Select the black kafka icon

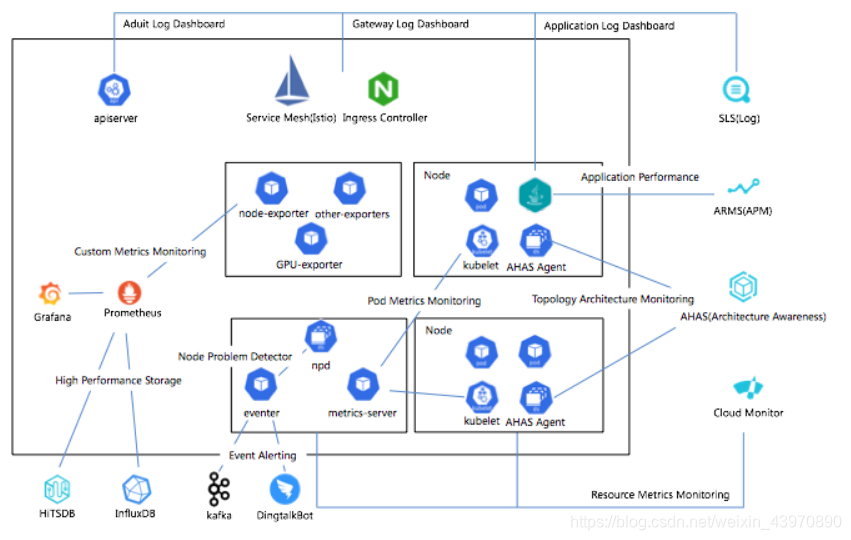point(219,489)
